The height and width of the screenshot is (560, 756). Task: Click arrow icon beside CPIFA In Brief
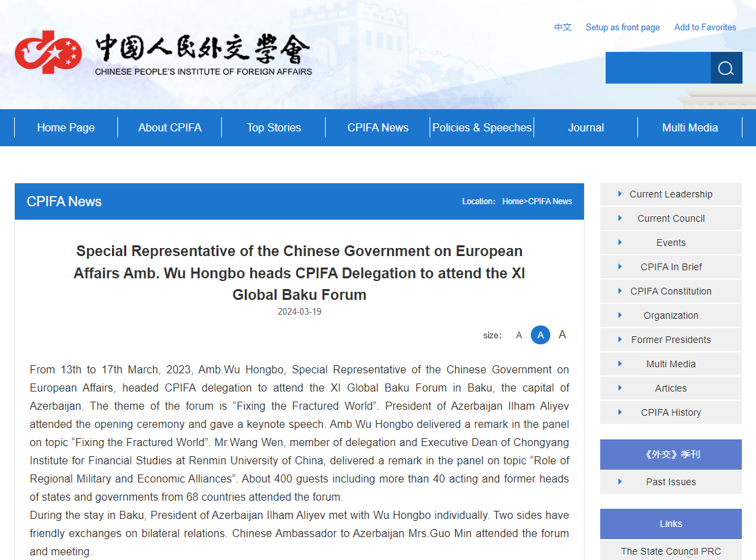[x=620, y=266]
